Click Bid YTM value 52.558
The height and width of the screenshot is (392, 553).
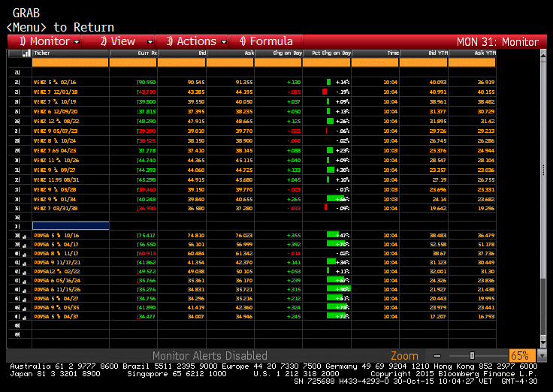(x=438, y=245)
